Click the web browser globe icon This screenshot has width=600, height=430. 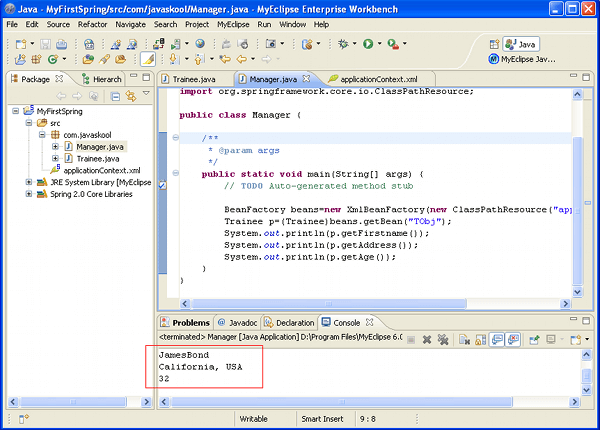200,44
